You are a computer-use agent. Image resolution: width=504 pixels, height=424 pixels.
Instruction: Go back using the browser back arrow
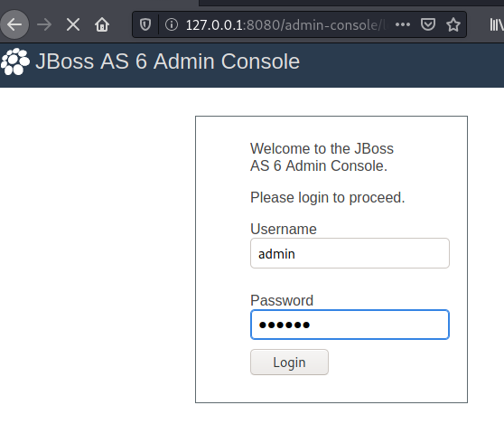tap(14, 24)
